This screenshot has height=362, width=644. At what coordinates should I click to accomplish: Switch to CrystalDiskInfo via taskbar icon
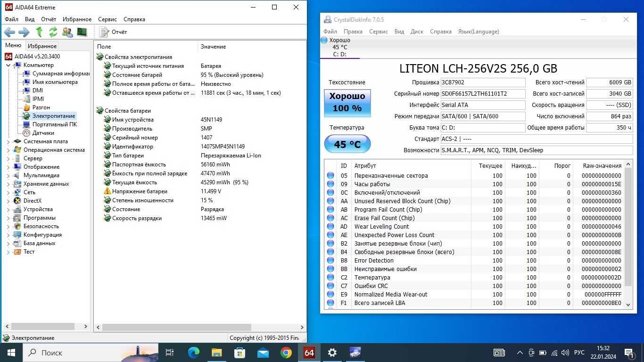[355, 353]
